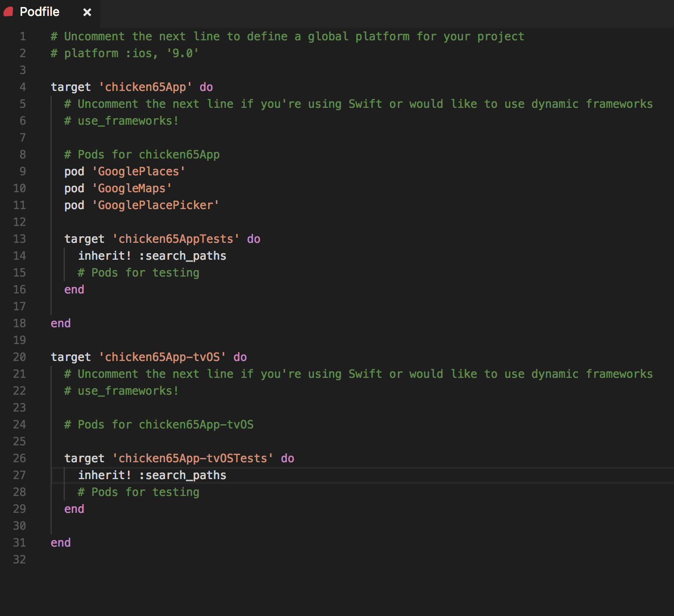Click the Pods for testing comment on line 28
The height and width of the screenshot is (616, 674).
click(x=138, y=492)
